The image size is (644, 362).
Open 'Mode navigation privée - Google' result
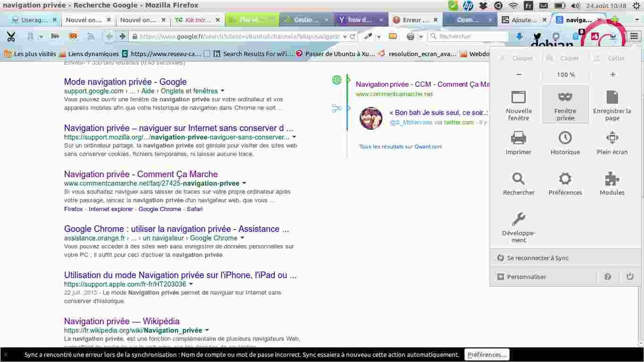(125, 82)
